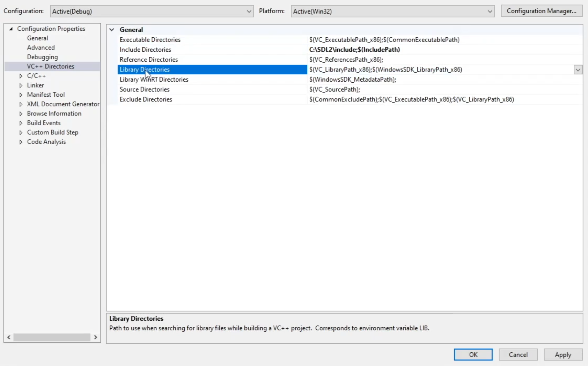Select the C/C++ tree item label
Viewport: 588px width, 366px height.
click(x=36, y=76)
